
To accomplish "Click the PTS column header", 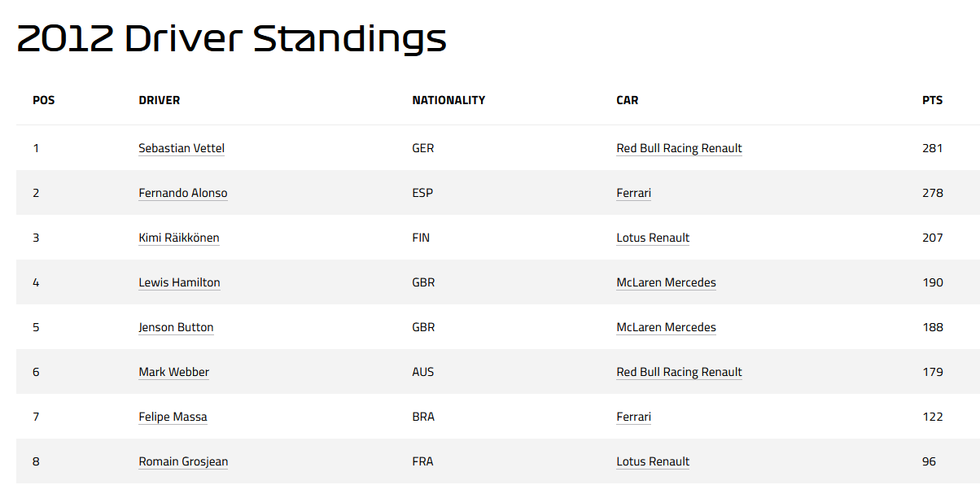I will coord(933,100).
